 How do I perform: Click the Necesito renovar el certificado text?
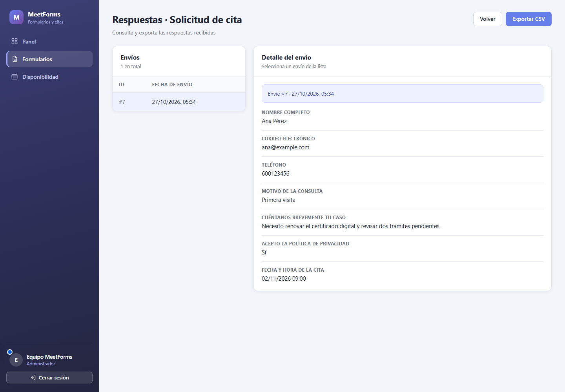pos(351,226)
